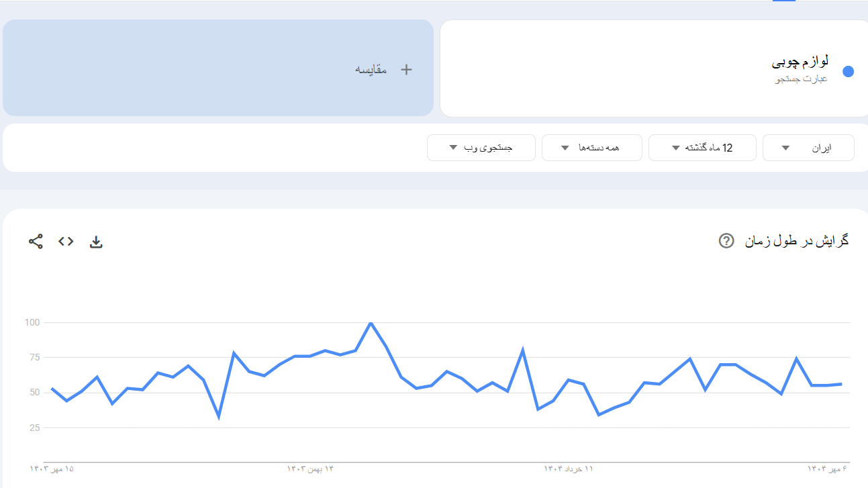
Task: Click the مقایسه compare label
Action: point(371,69)
